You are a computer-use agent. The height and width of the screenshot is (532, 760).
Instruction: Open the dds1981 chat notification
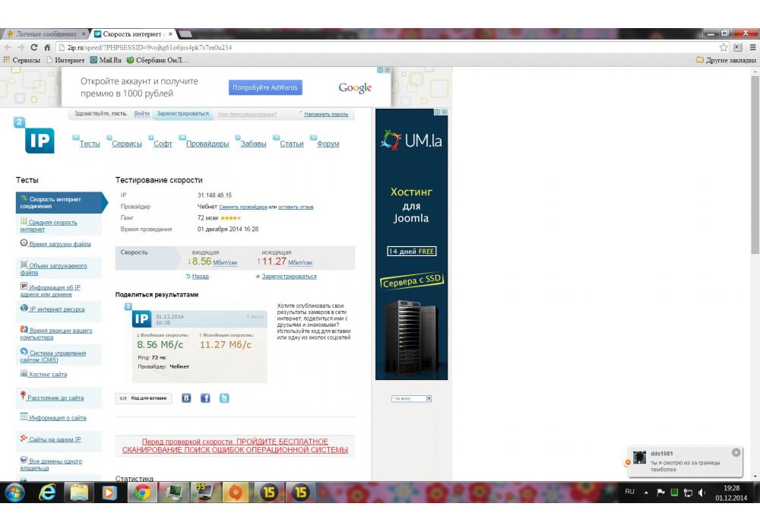coord(685,462)
